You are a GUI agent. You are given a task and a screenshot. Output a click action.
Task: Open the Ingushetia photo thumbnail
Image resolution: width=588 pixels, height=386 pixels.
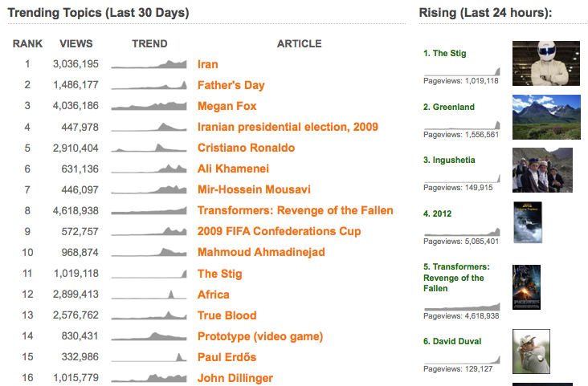(x=542, y=170)
